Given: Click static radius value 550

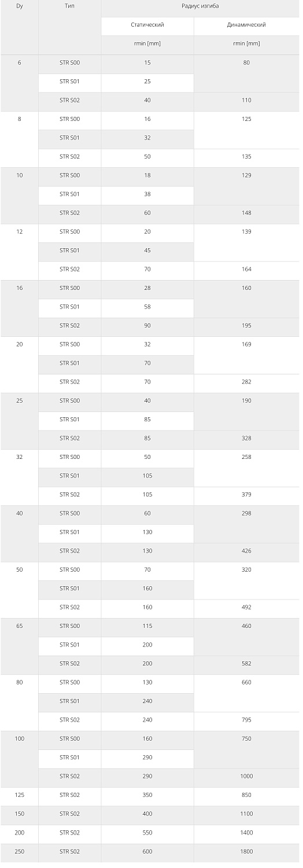Looking at the screenshot, I should 147,833.
